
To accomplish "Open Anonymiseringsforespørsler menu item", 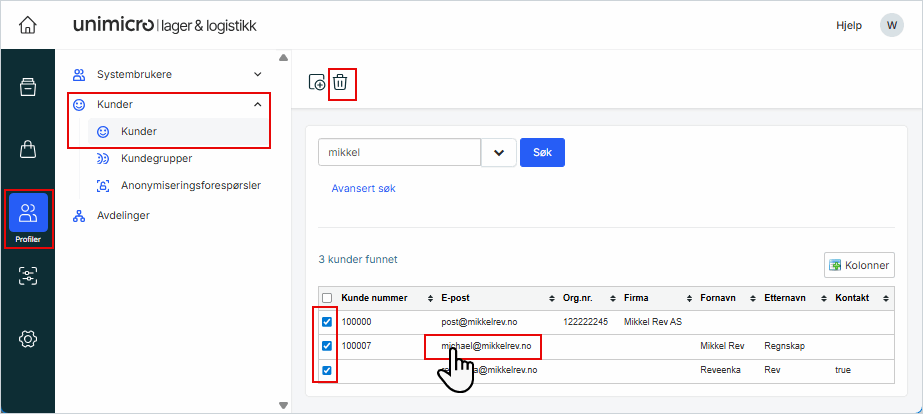I will coord(190,185).
